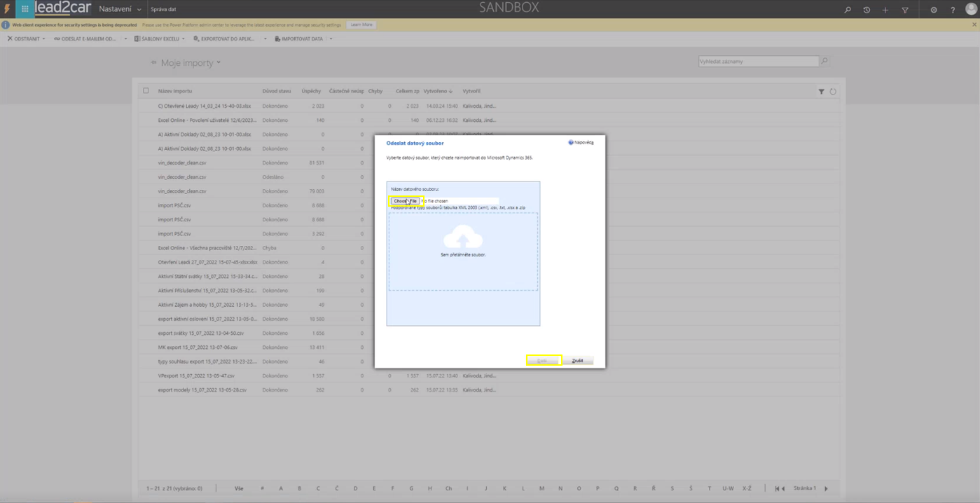Viewport: 980px width, 503px height.
Task: Click the Choose File button
Action: [405, 201]
